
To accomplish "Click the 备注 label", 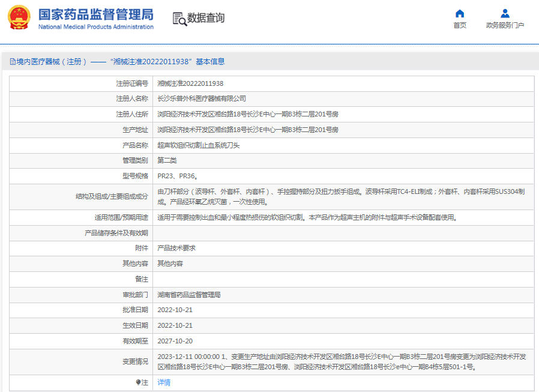I will (142, 279).
